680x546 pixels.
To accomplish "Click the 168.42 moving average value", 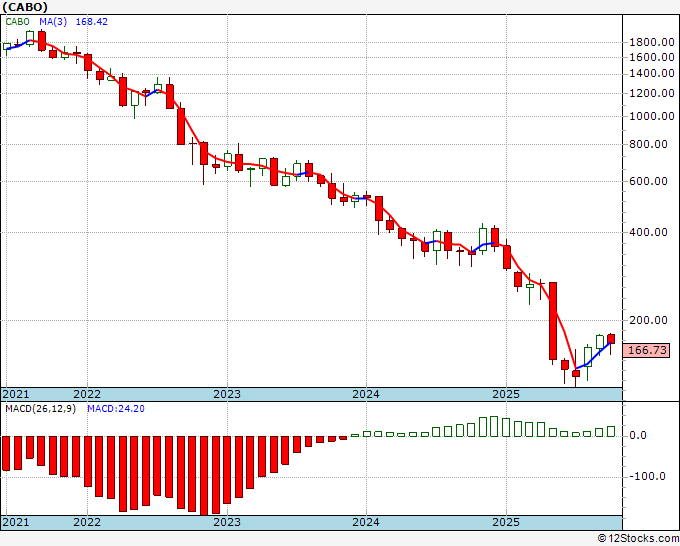I will (x=92, y=22).
